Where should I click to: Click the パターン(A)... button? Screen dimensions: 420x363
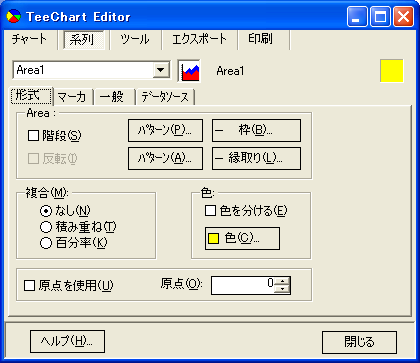click(165, 158)
